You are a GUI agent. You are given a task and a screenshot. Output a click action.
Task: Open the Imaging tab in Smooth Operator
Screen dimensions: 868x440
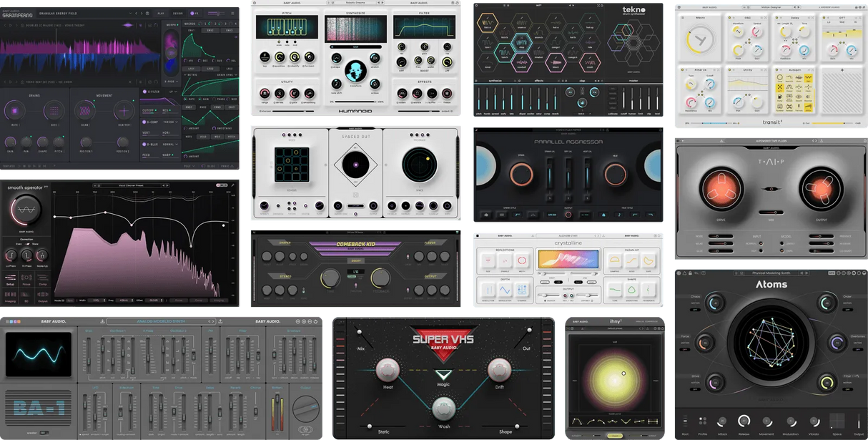tap(11, 297)
